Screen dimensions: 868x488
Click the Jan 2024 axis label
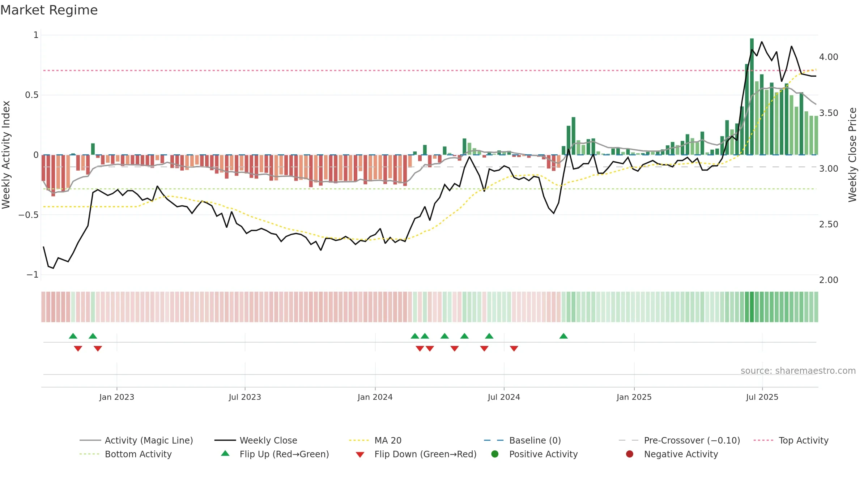tap(375, 397)
